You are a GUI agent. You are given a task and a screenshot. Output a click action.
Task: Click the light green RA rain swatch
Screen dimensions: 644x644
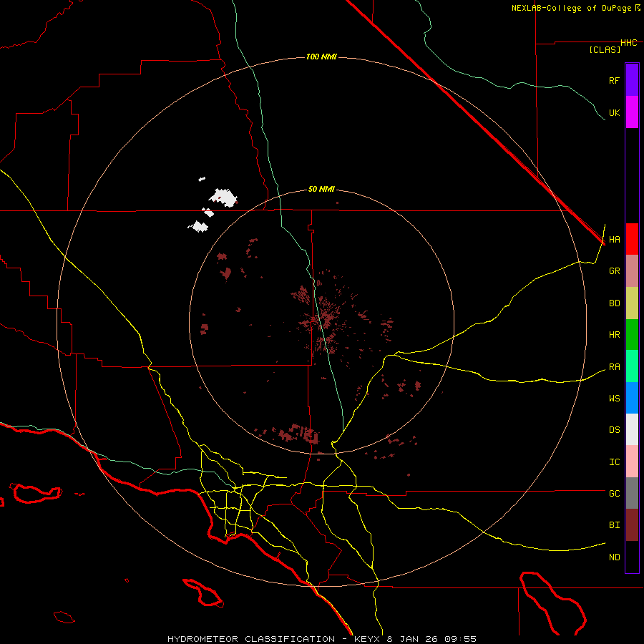(632, 366)
